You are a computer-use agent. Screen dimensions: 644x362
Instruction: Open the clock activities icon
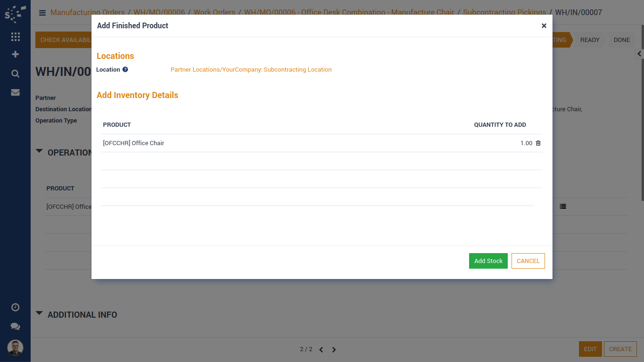coord(15,307)
